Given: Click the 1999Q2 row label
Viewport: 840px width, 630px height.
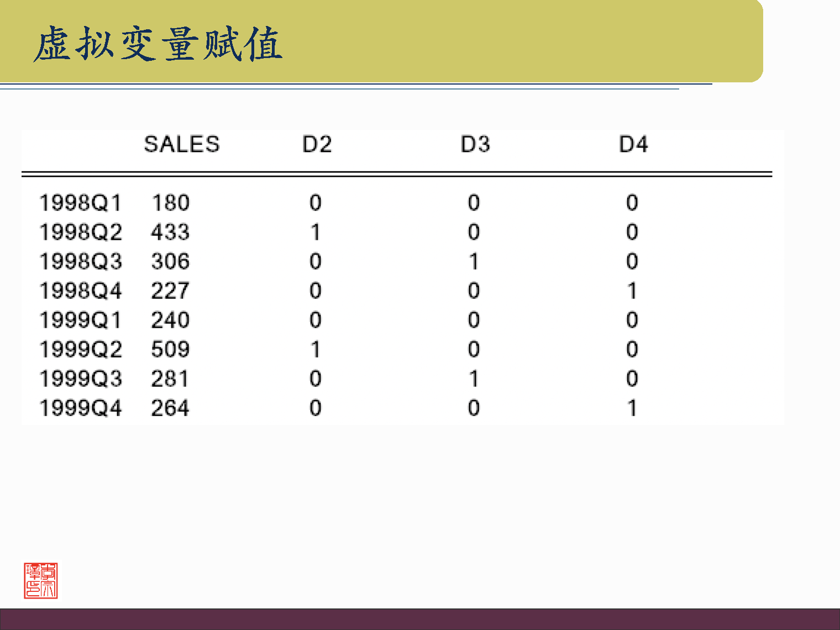Looking at the screenshot, I should (81, 349).
